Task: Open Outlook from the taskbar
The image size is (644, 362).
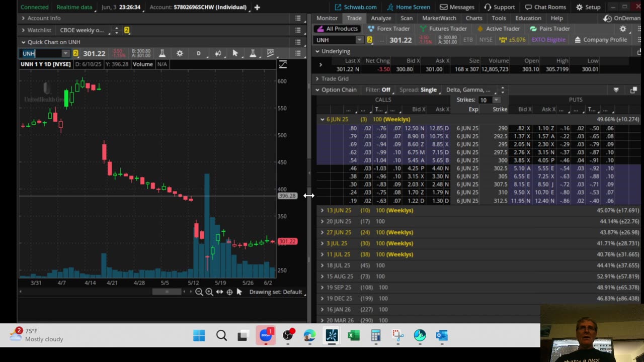Action: click(442, 335)
